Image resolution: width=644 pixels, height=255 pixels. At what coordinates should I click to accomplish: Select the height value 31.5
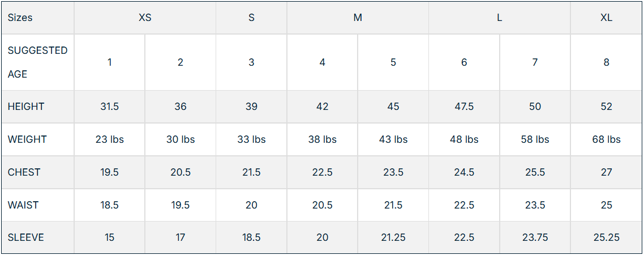[x=110, y=107]
